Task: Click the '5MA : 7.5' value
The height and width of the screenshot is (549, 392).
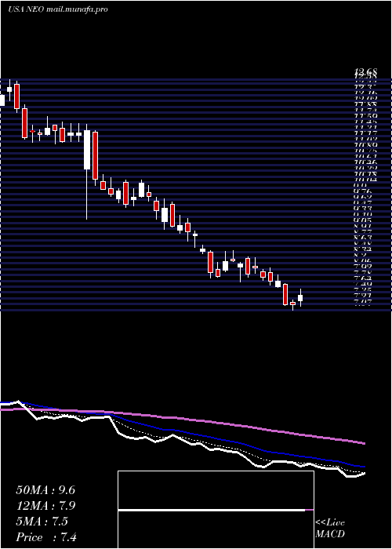Action: [x=42, y=522]
